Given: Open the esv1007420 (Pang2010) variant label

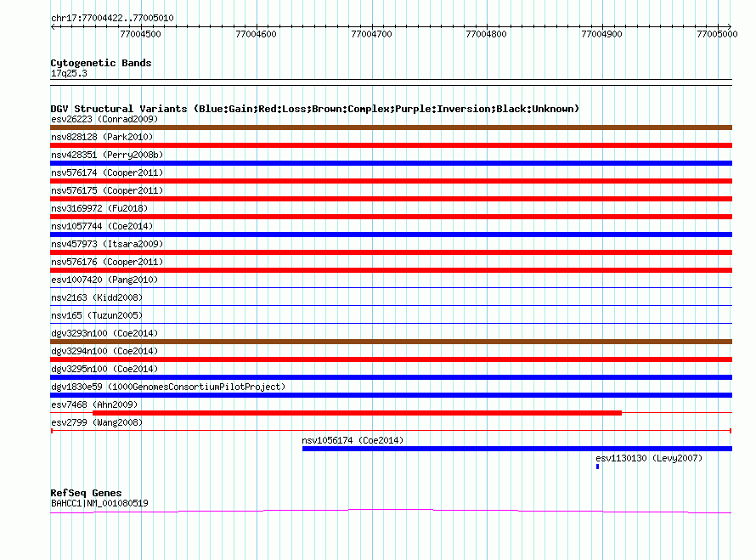Looking at the screenshot, I should 104,280.
